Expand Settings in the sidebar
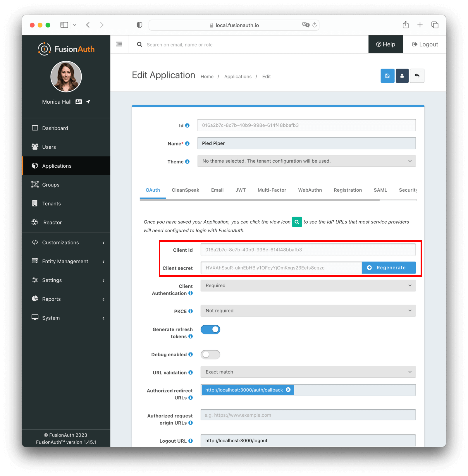Screen dimensions: 468x476 coord(66,280)
